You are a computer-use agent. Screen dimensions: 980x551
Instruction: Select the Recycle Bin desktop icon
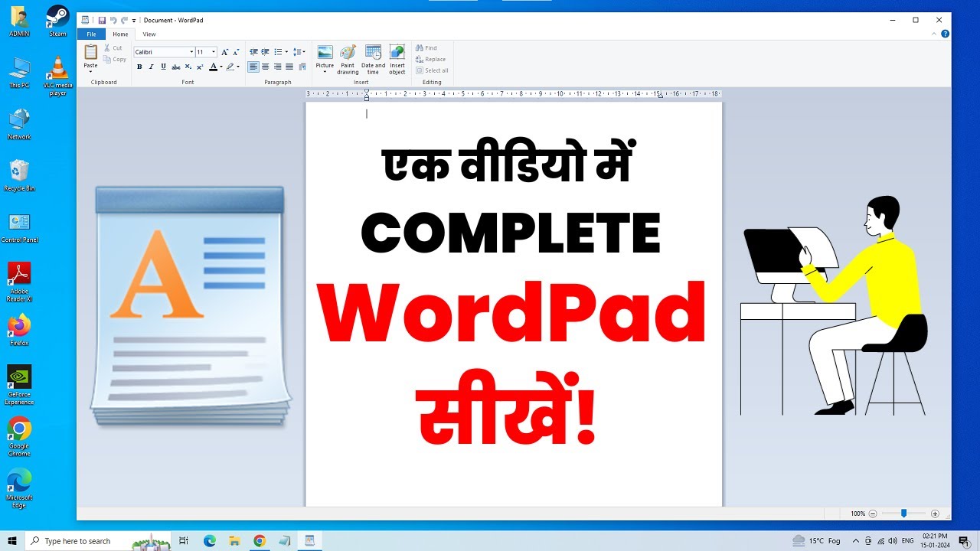pyautogui.click(x=19, y=176)
